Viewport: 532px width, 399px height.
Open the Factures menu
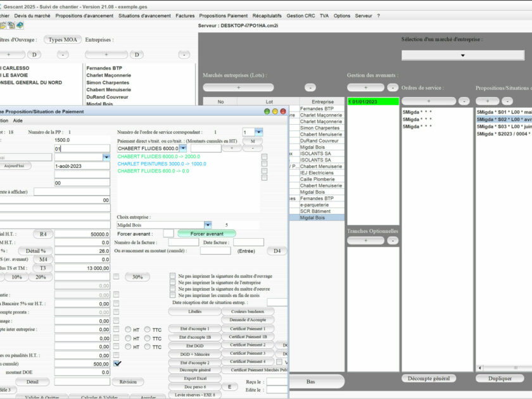click(x=185, y=16)
